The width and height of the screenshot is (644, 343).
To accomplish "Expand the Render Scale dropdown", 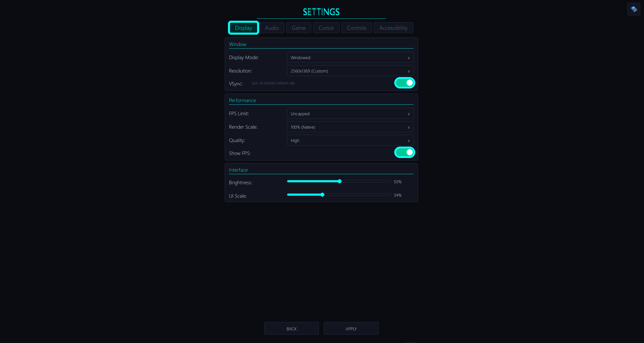I will click(350, 127).
